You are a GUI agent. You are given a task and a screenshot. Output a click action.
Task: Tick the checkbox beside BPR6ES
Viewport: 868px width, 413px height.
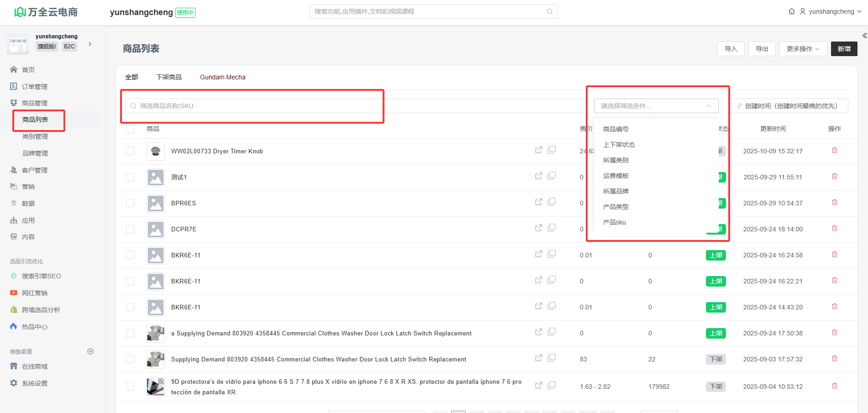(x=130, y=203)
